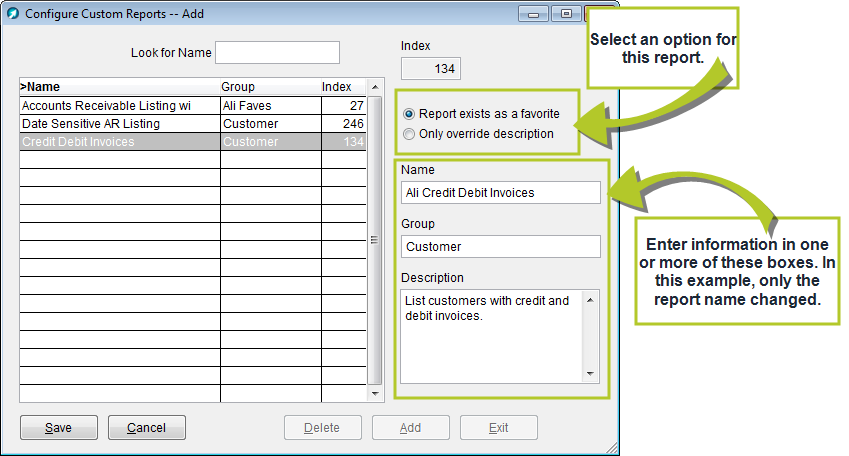Screen dimensions: 849x456
Task: Click the index cell showing 27
Action: 344,106
